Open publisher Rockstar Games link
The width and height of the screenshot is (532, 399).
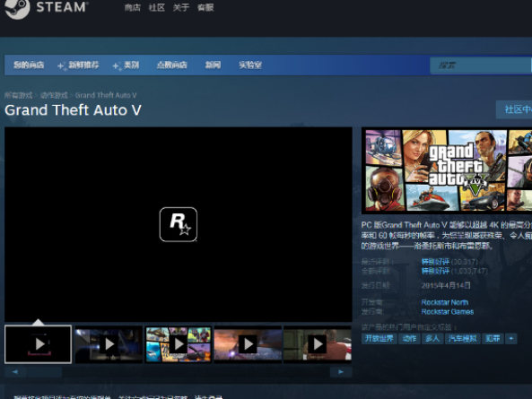[447, 312]
